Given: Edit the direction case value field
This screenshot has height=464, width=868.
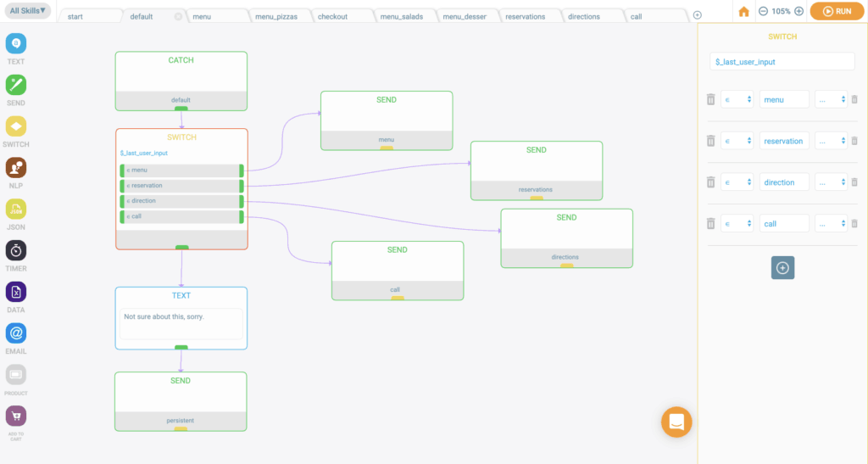Looking at the screenshot, I should click(x=784, y=182).
